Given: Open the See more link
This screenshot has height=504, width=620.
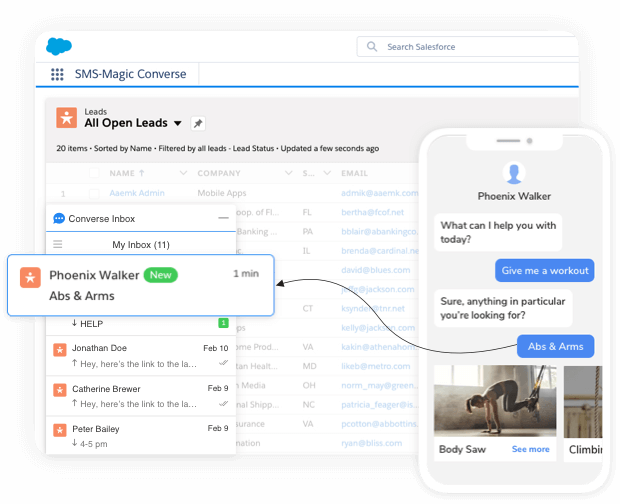Looking at the screenshot, I should click(x=530, y=449).
